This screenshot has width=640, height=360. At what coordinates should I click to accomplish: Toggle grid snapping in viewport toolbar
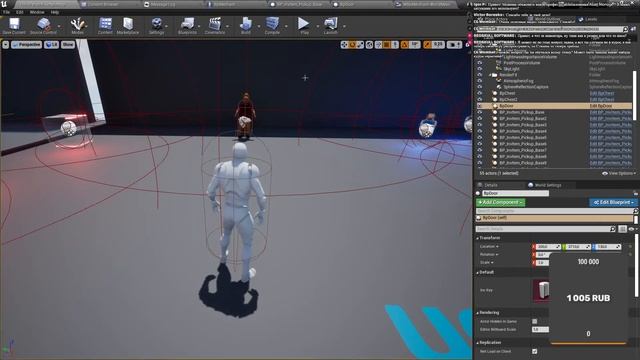point(387,44)
